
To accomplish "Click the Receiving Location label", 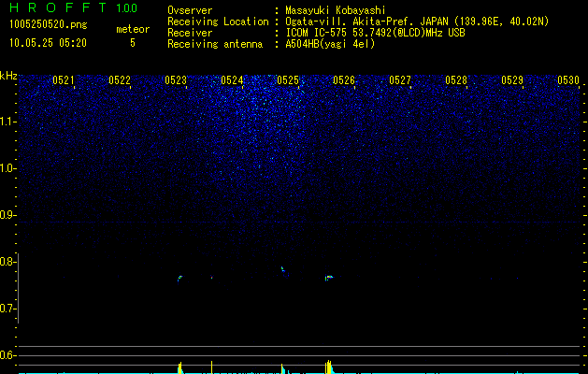I will click(218, 22).
